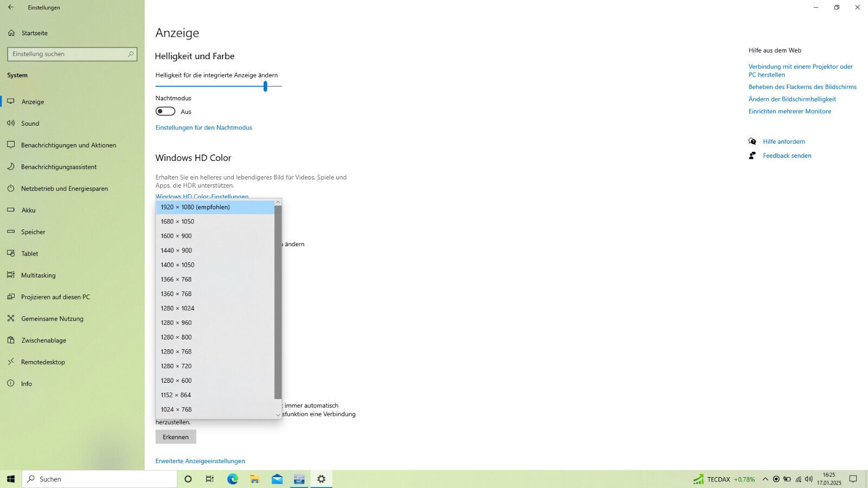
Task: Choose 1024 × 768 from list
Action: coord(215,409)
